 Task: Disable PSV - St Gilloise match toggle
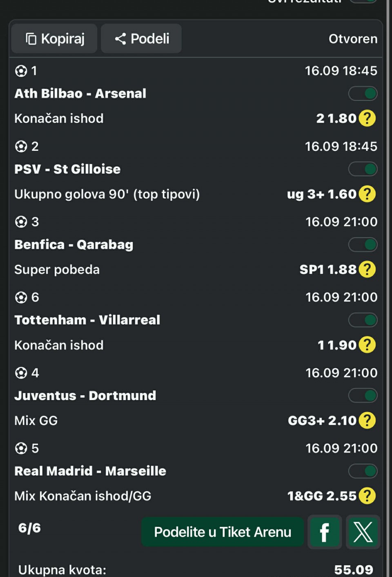click(363, 169)
